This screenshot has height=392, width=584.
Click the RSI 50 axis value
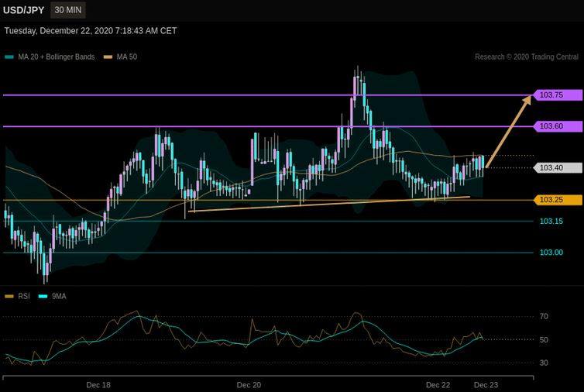coord(544,340)
